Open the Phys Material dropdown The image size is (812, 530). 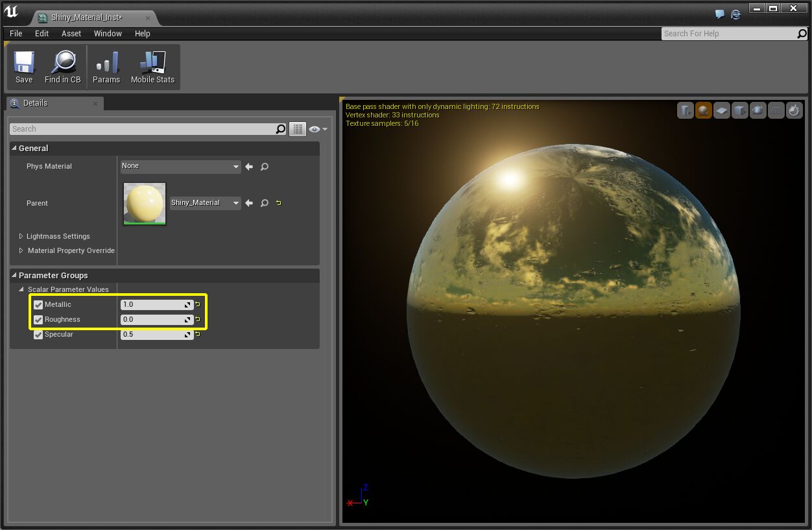tap(180, 167)
